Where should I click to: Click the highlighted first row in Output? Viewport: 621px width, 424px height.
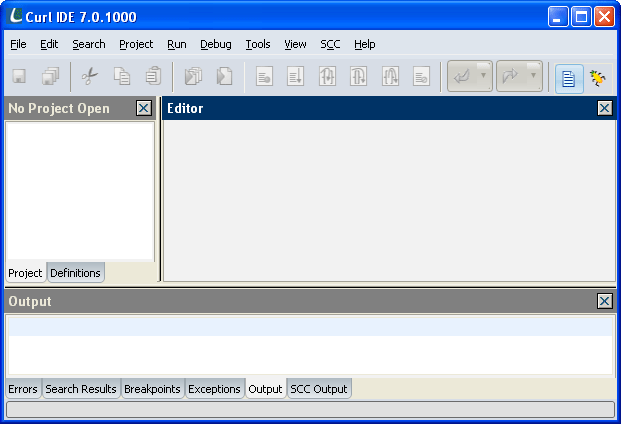pos(310,326)
